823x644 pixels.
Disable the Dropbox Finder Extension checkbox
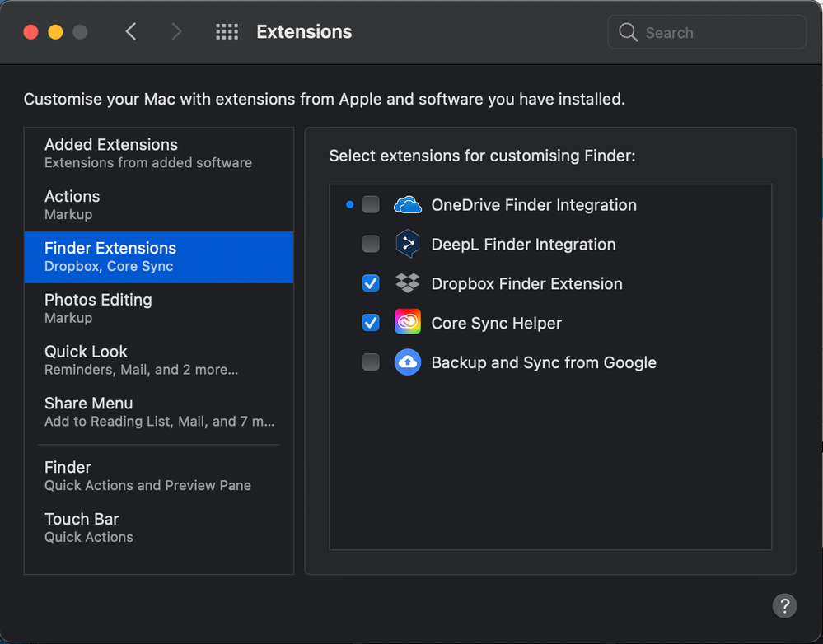click(371, 283)
